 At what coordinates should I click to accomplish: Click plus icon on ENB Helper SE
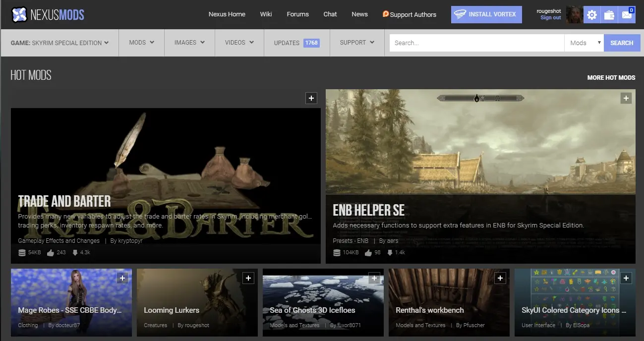click(626, 98)
